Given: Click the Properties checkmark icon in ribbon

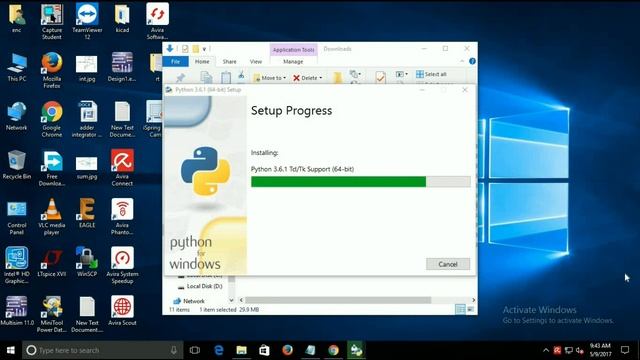Looking at the screenshot, I should [x=380, y=77].
